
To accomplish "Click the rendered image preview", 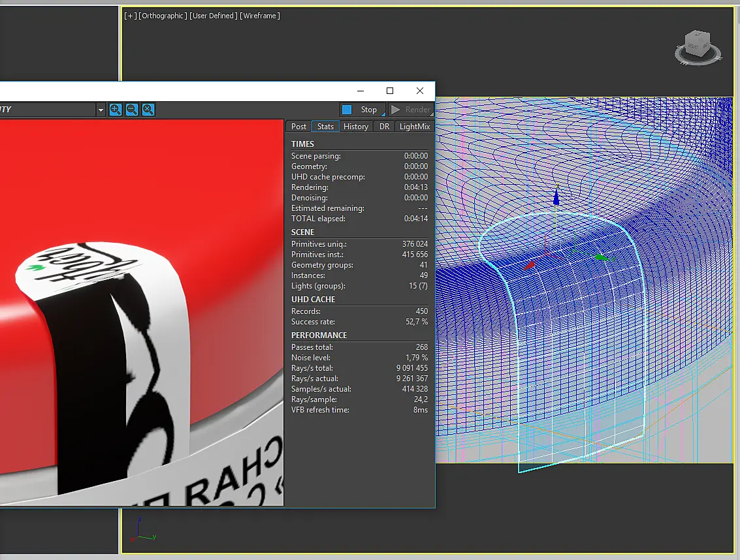I will click(x=142, y=313).
